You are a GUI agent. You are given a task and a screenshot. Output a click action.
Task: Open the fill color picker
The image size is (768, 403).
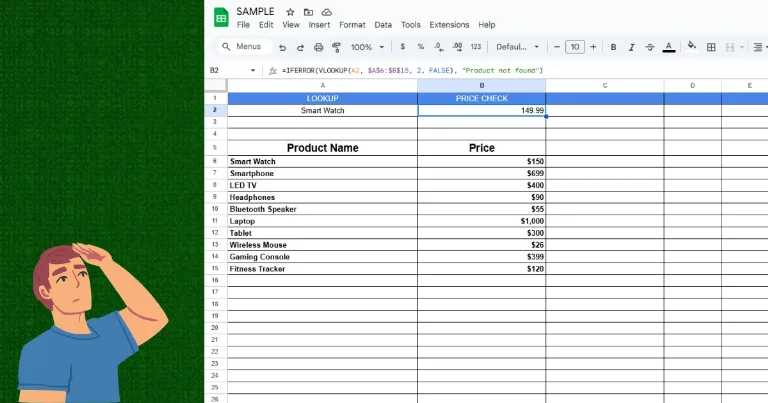(x=692, y=47)
